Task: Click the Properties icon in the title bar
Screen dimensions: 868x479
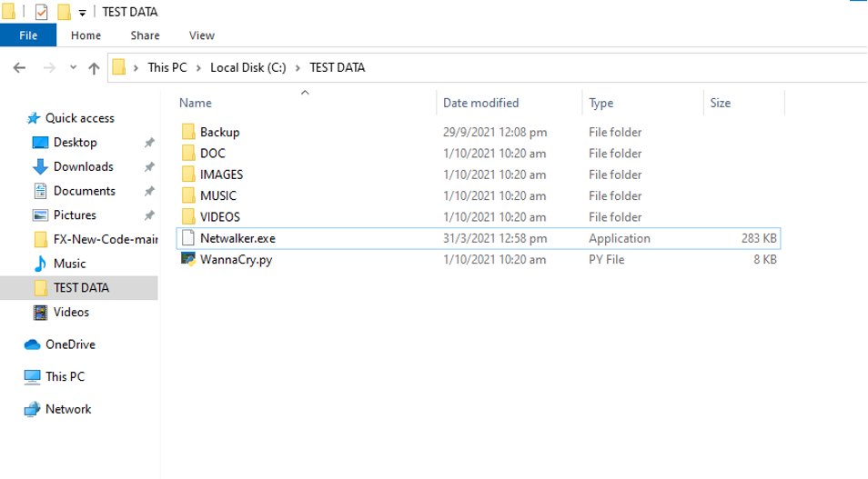Action: 41,12
